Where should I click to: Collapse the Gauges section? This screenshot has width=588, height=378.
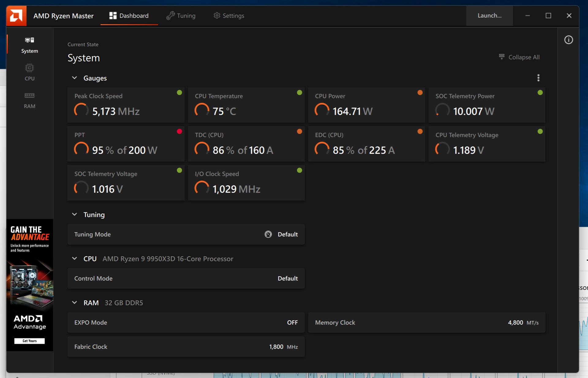(x=74, y=78)
